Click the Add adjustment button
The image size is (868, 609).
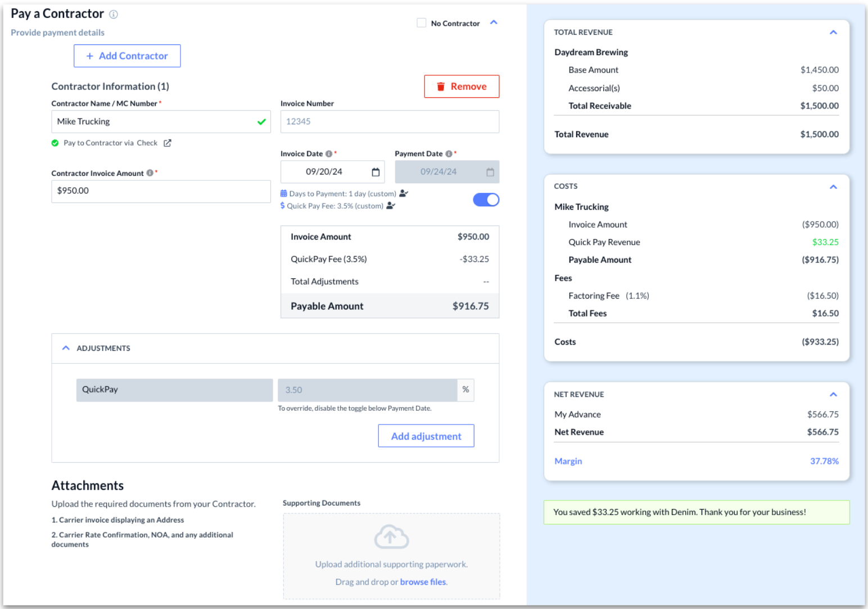[426, 436]
